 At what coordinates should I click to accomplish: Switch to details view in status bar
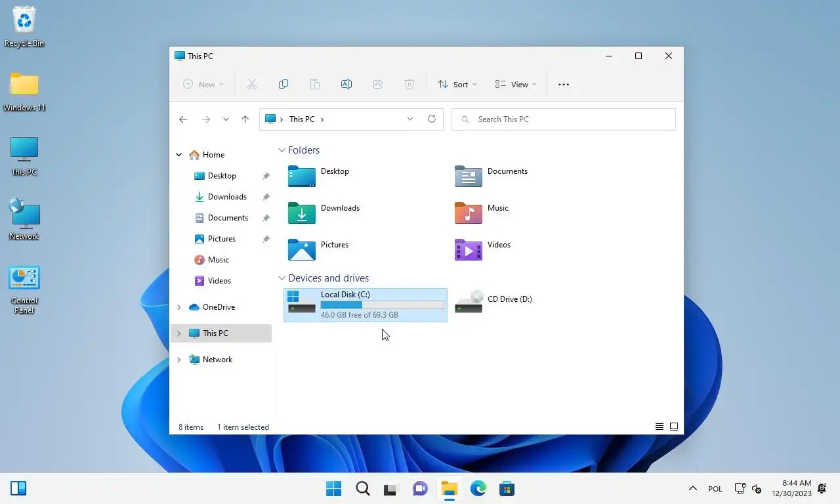point(660,427)
